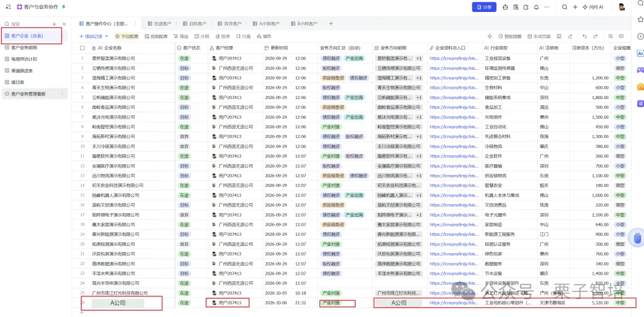The height and width of the screenshot is (317, 644).
Task: Expand the 添加记录 dropdown arrow
Action: tap(107, 36)
